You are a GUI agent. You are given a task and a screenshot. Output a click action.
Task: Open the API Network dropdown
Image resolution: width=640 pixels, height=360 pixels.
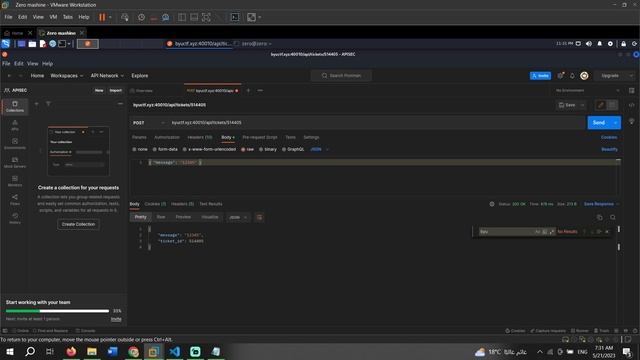[107, 76]
